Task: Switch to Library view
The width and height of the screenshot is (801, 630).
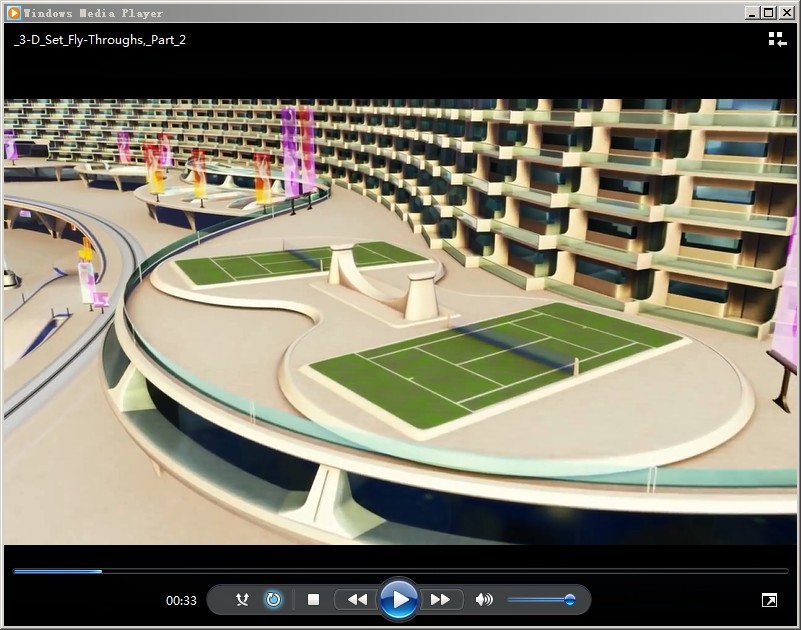Action: point(777,39)
